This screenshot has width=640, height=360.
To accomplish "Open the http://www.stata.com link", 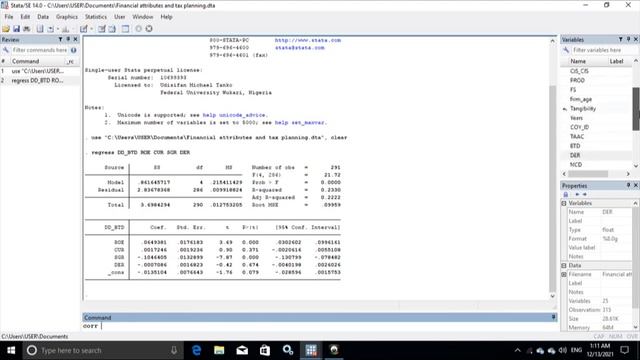I will 308,40.
